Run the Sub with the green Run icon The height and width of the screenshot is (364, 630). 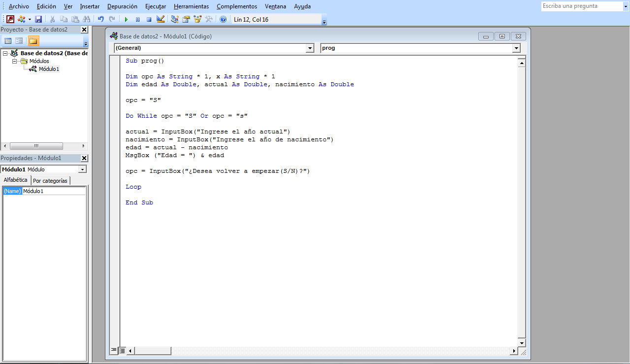point(126,19)
